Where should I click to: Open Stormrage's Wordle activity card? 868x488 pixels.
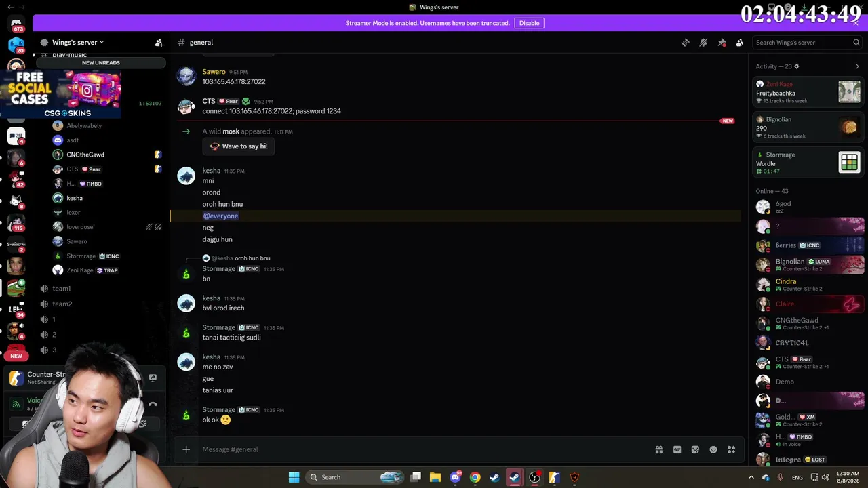(x=808, y=163)
